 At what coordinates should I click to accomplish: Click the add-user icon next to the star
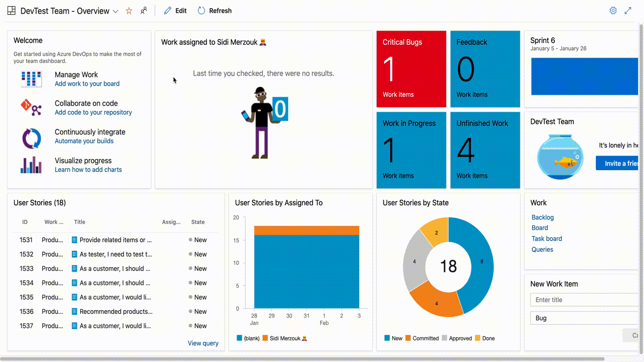144,10
